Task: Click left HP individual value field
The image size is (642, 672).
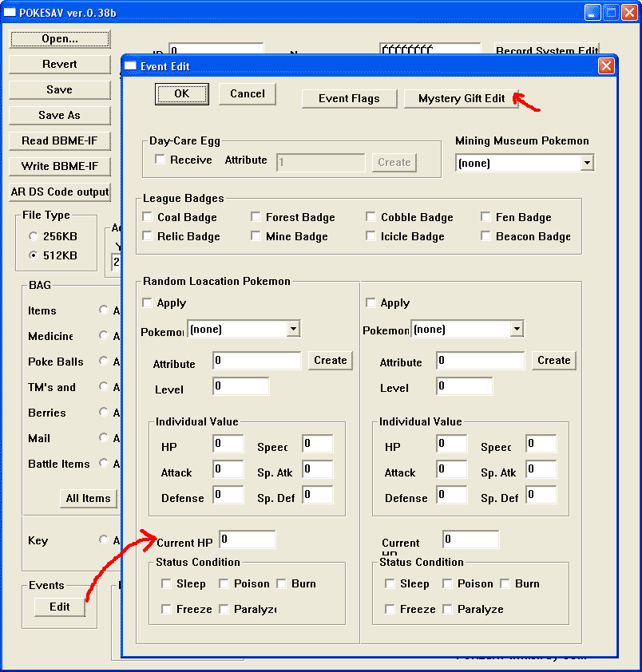Action: click(x=228, y=444)
